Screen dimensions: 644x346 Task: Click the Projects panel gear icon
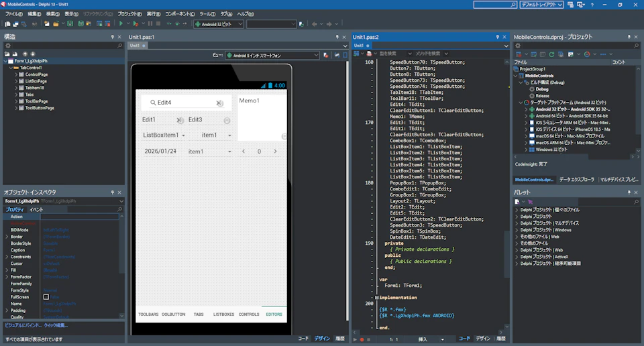[517, 46]
